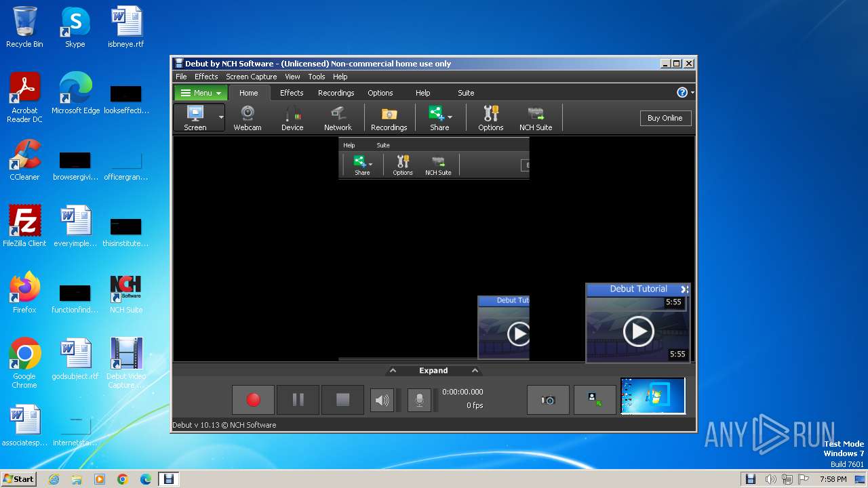Viewport: 868px width, 488px height.
Task: Click the Chrome icon in the taskbar
Action: coord(123,479)
